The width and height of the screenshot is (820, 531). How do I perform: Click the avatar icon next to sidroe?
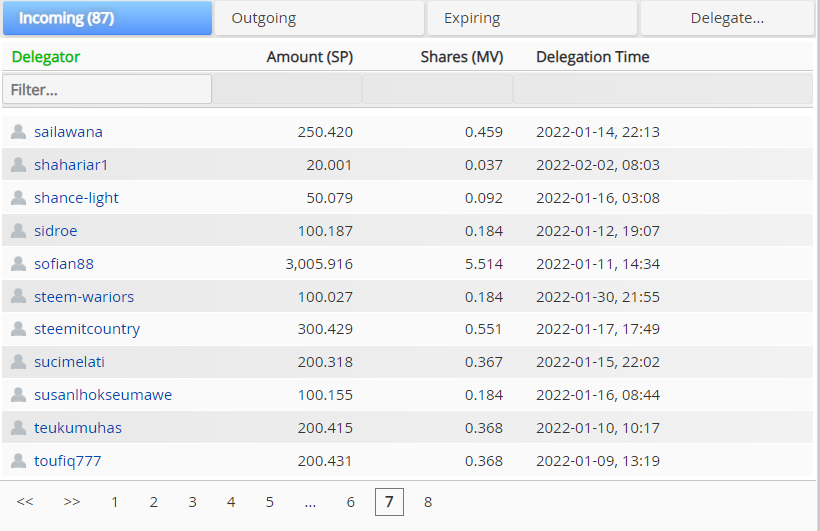[18, 231]
